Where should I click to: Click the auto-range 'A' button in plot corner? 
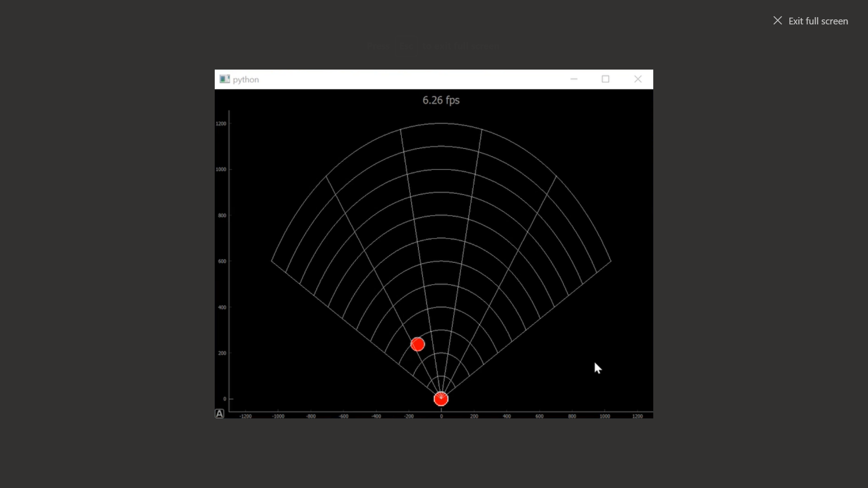219,414
